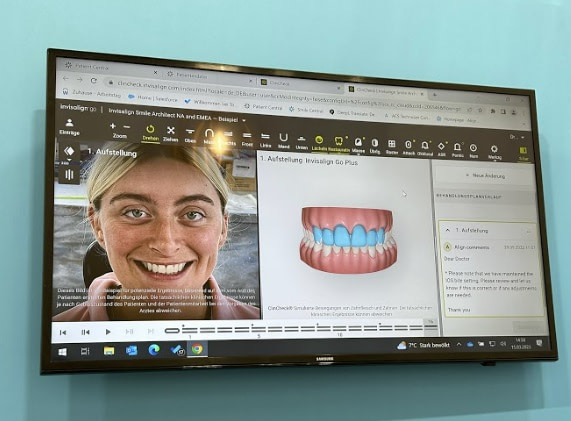Open the user account dropdown in dark header

tap(517, 137)
